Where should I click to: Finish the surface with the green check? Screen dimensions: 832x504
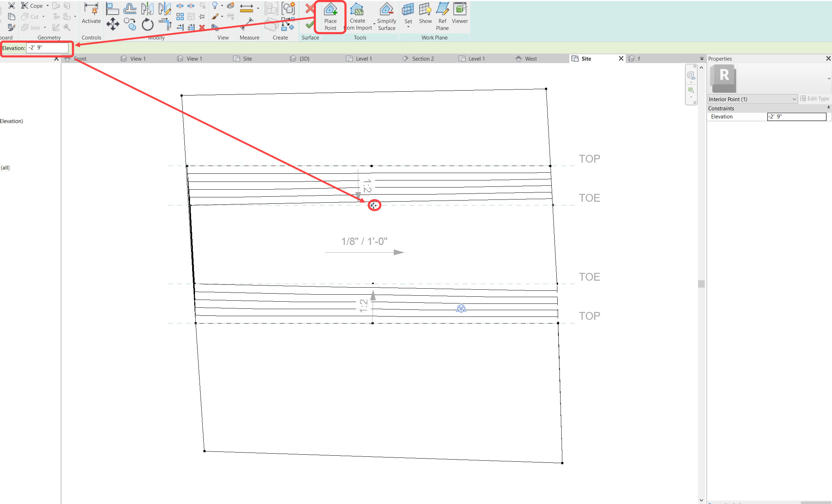coord(310,25)
